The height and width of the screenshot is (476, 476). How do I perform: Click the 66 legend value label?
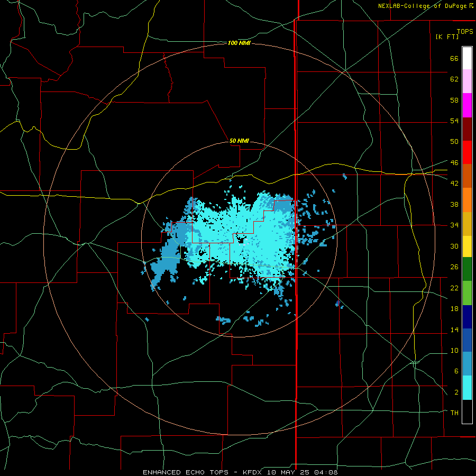[x=454, y=58]
